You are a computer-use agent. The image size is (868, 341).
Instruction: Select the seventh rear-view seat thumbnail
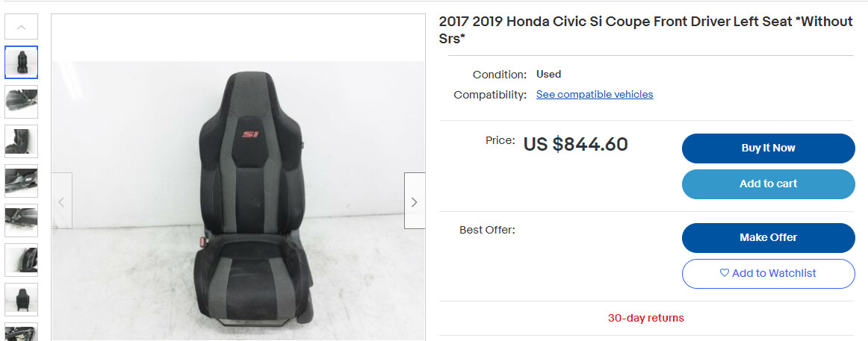tap(22, 299)
